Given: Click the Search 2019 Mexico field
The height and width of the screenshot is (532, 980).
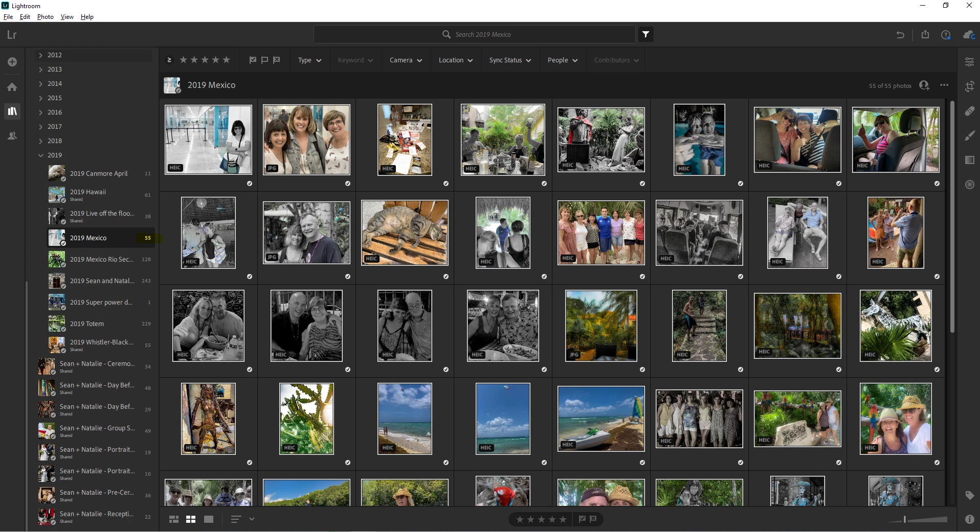Looking at the screenshot, I should click(x=475, y=34).
